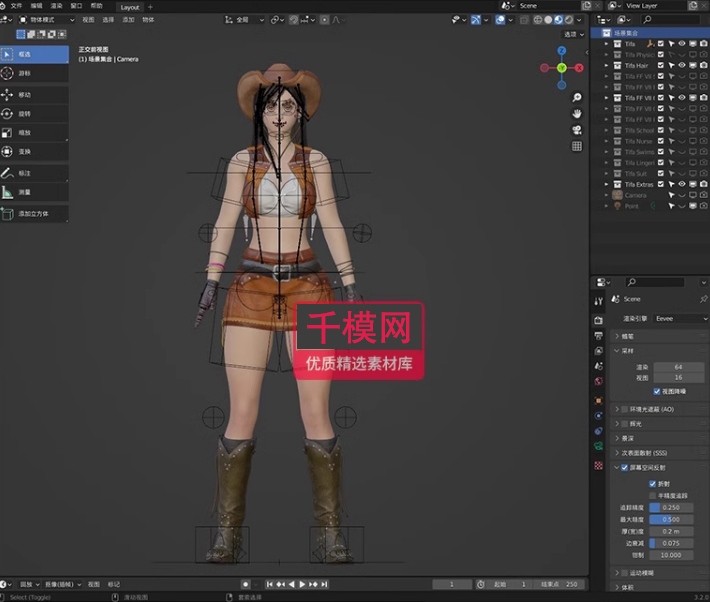This screenshot has height=602, width=710.
Task: Open the Object properties tab icon
Action: click(x=599, y=400)
